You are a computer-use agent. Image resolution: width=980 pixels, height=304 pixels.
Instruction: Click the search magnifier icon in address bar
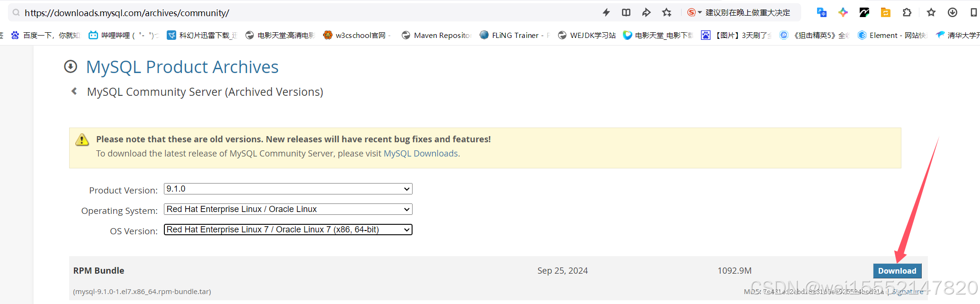click(17, 13)
